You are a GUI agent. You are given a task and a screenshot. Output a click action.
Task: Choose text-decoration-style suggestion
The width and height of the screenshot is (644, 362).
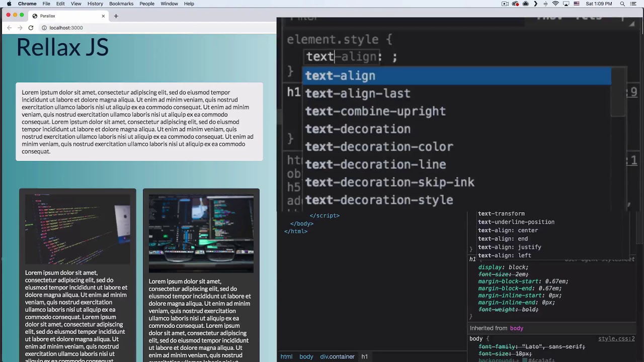(458, 200)
